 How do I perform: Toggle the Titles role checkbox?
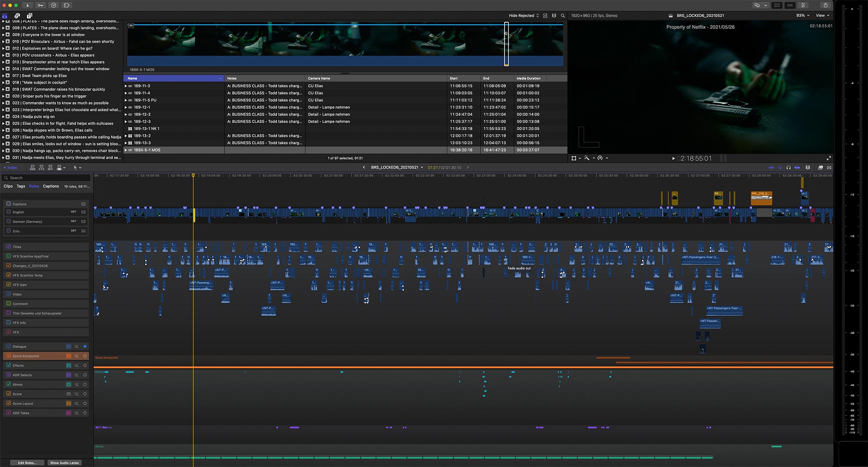(9, 247)
